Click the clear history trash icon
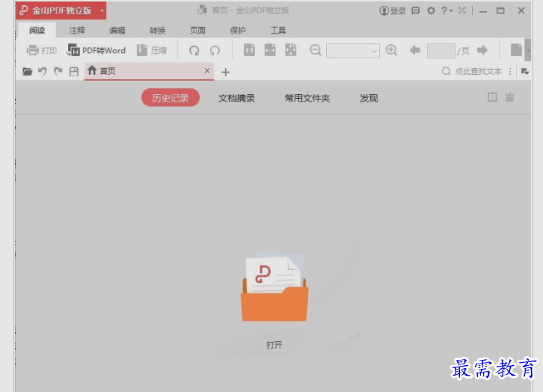 [509, 98]
